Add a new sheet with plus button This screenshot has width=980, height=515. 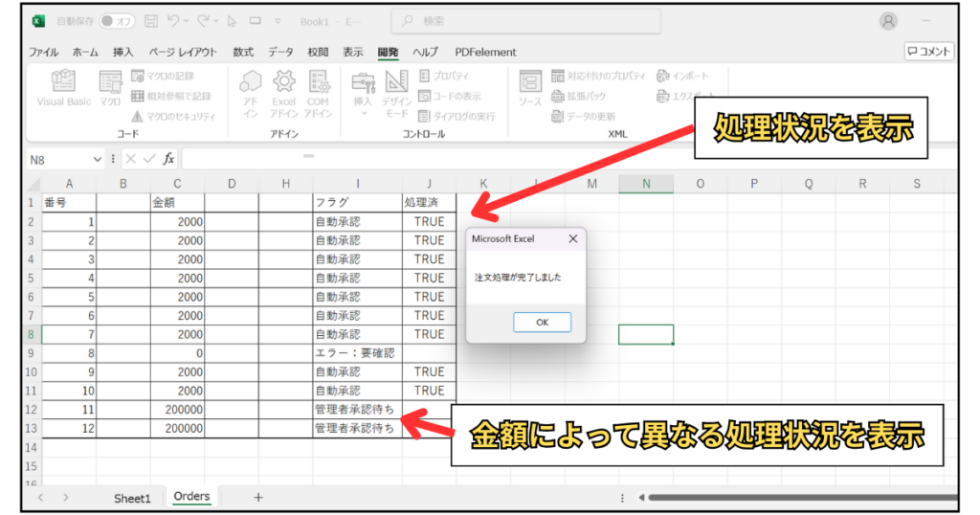click(257, 498)
